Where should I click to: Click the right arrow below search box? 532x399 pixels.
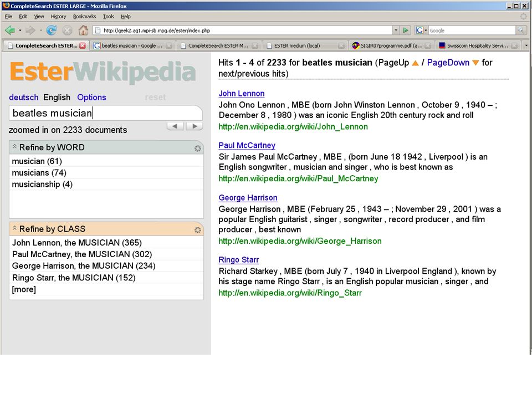pyautogui.click(x=195, y=126)
